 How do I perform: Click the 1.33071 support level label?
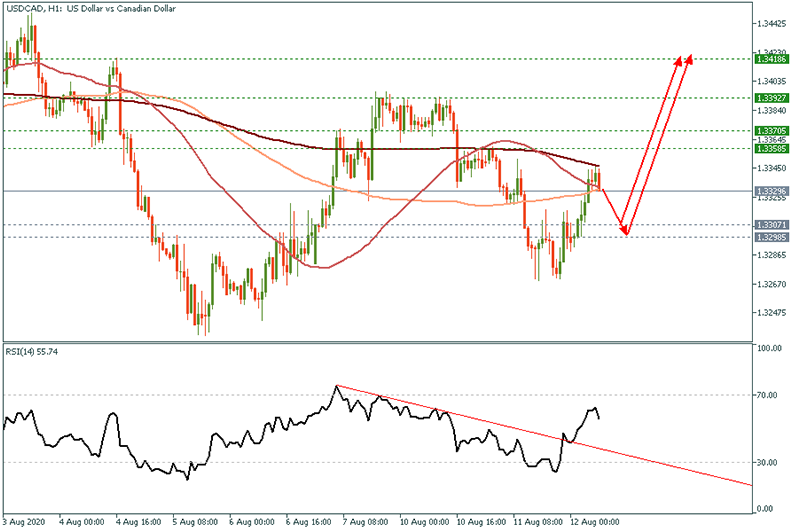click(x=774, y=225)
